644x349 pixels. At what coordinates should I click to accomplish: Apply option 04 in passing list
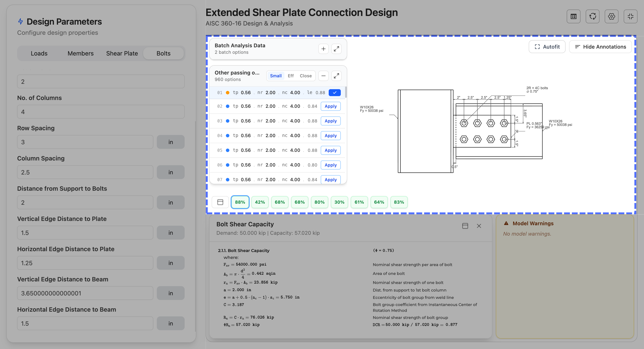click(x=330, y=136)
